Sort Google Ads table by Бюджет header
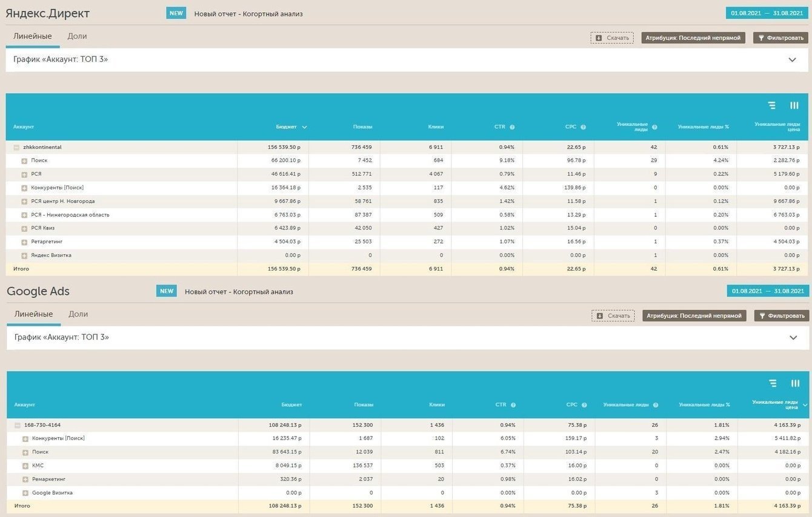The width and height of the screenshot is (812, 517). coord(291,405)
